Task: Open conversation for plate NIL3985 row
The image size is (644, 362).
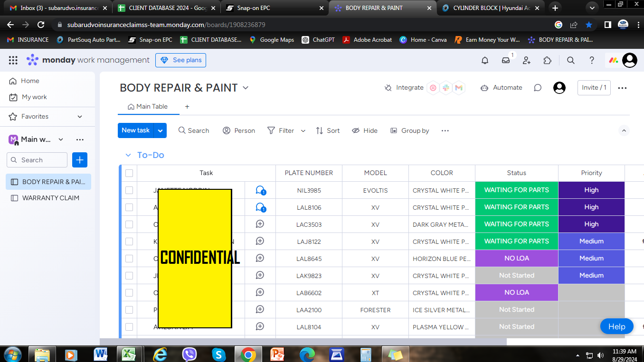Action: tap(260, 190)
